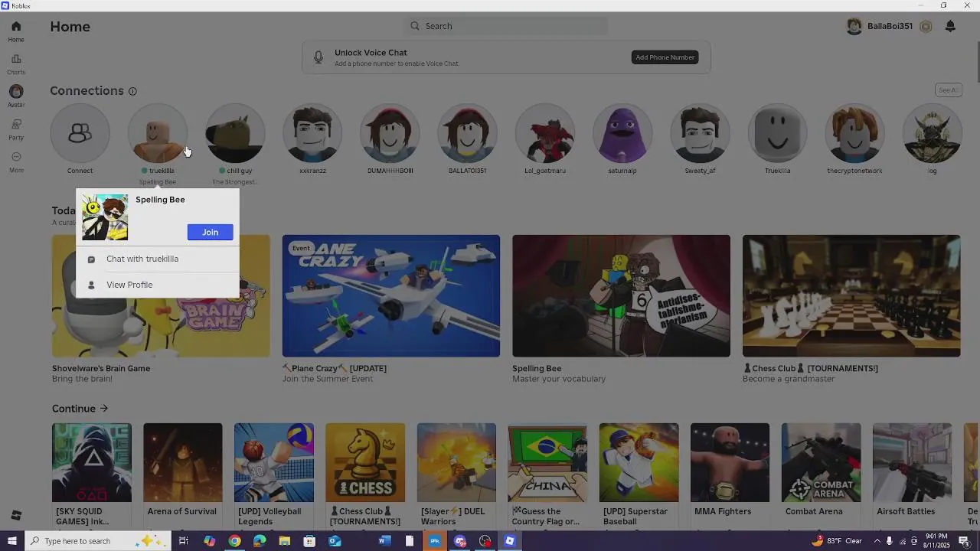Open Chess Club tile in Continue row
The height and width of the screenshot is (551, 980).
tap(365, 463)
